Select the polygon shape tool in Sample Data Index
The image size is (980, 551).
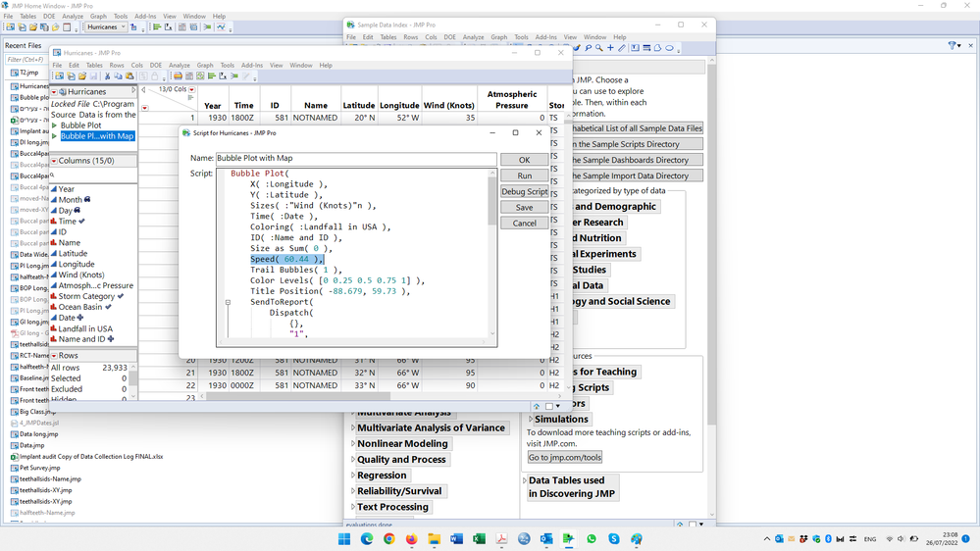click(657, 47)
